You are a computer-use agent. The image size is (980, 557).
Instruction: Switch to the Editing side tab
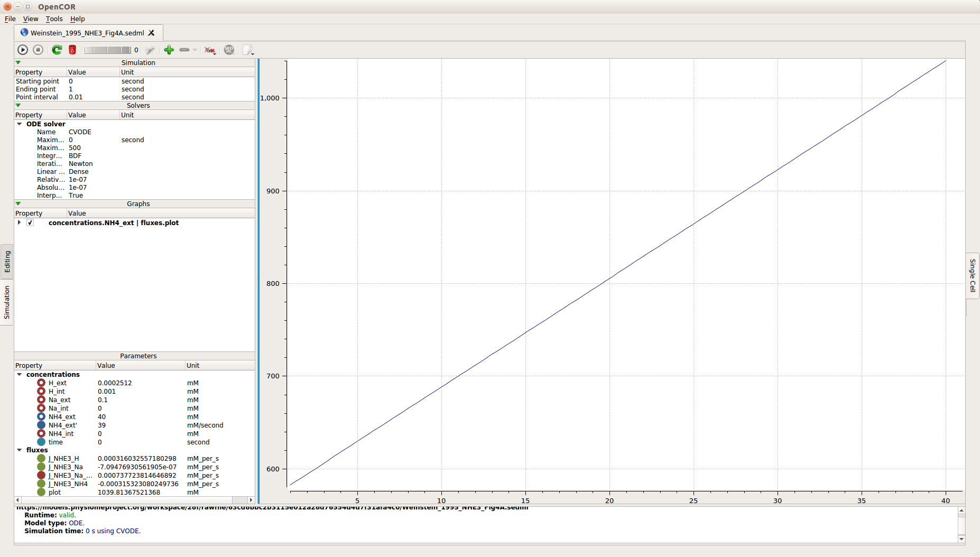click(x=7, y=262)
